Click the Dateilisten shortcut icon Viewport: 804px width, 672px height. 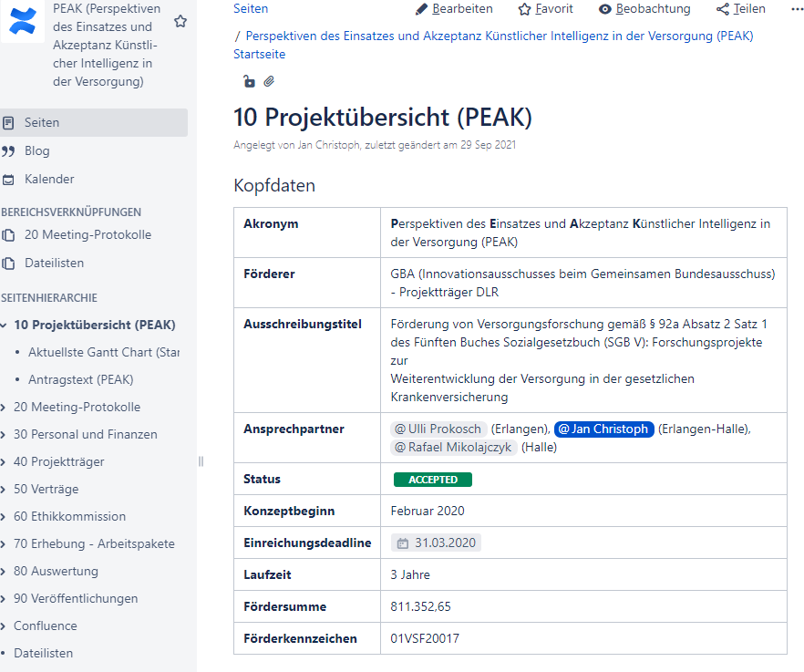(x=8, y=264)
